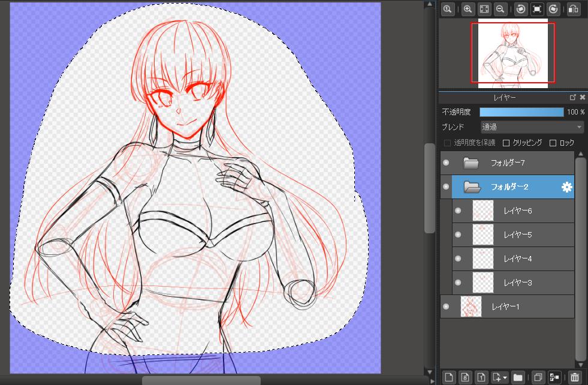Click レイヤー5 thumbnail preview
The height and width of the screenshot is (385, 588).
pos(483,234)
